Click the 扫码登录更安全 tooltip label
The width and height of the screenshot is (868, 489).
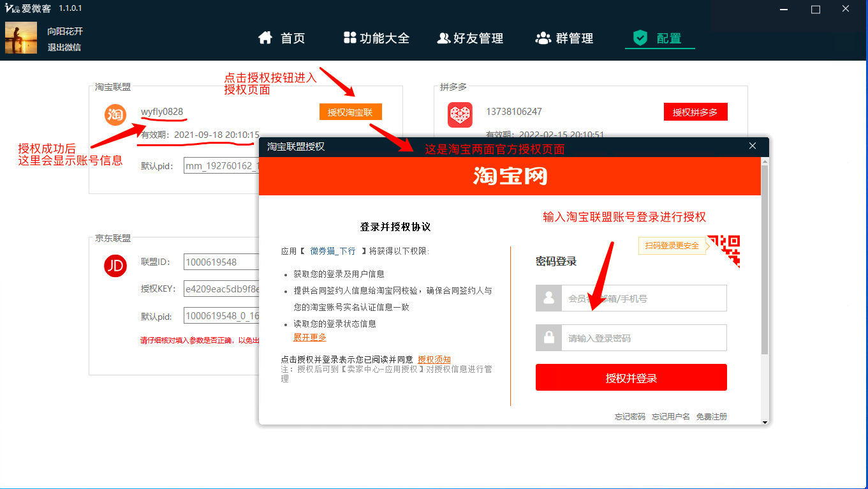point(672,246)
